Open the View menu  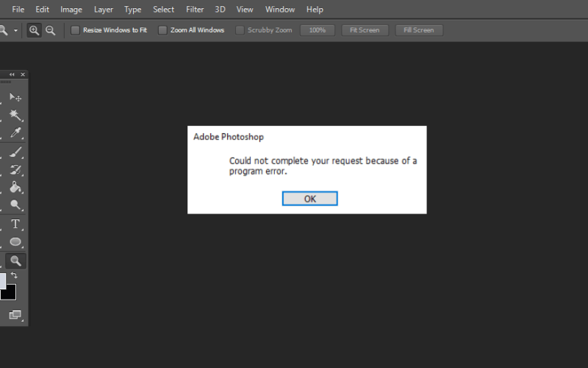[x=245, y=10]
